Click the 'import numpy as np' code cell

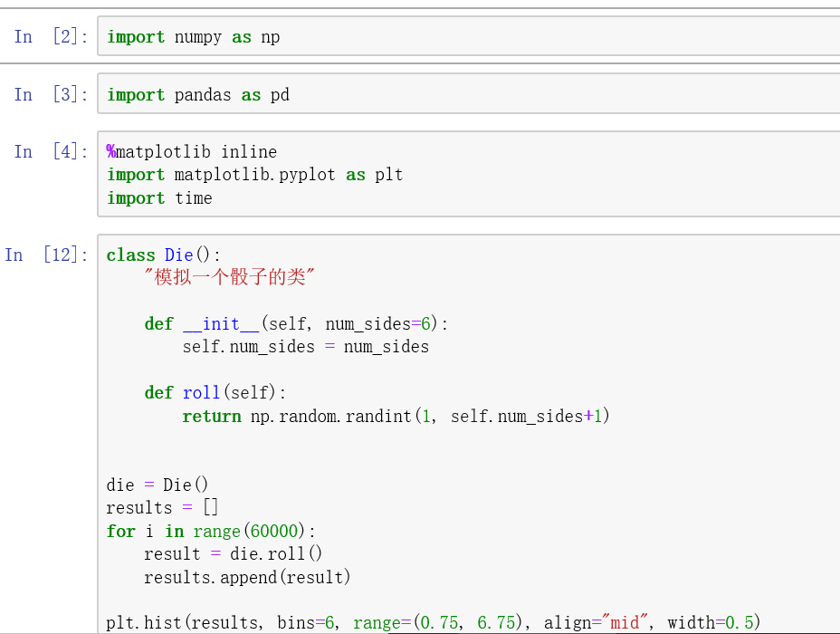tap(469, 36)
